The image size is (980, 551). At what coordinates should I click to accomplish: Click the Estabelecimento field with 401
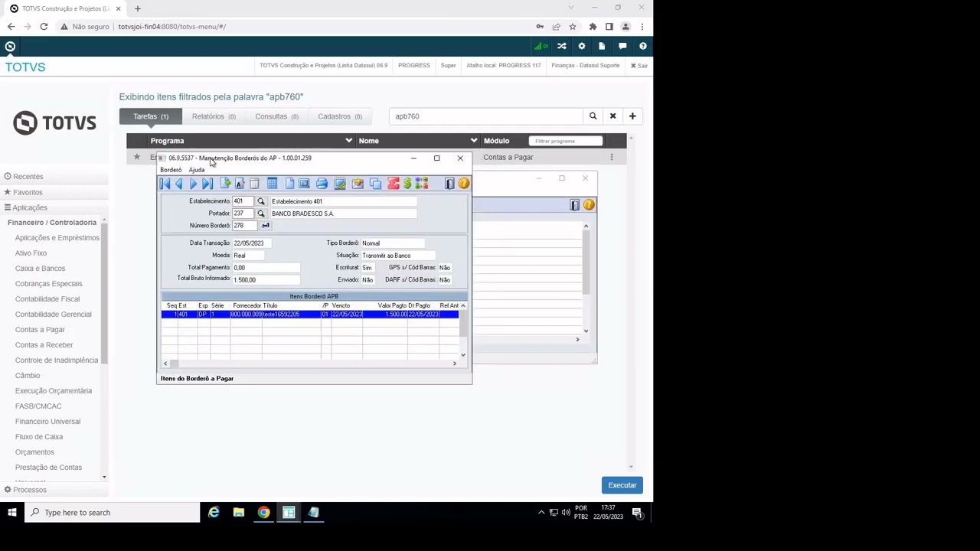click(243, 201)
